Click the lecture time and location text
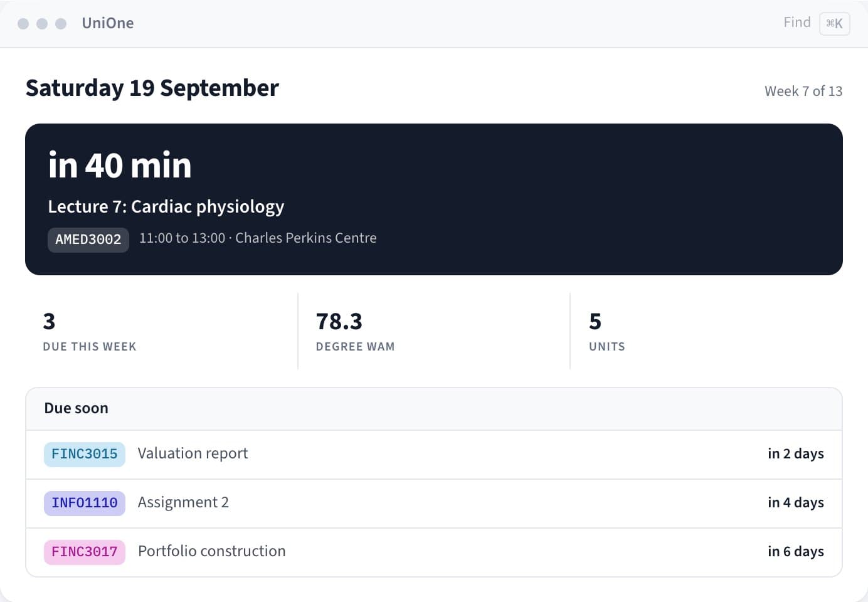Viewport: 868px width, 602px height. coord(258,238)
